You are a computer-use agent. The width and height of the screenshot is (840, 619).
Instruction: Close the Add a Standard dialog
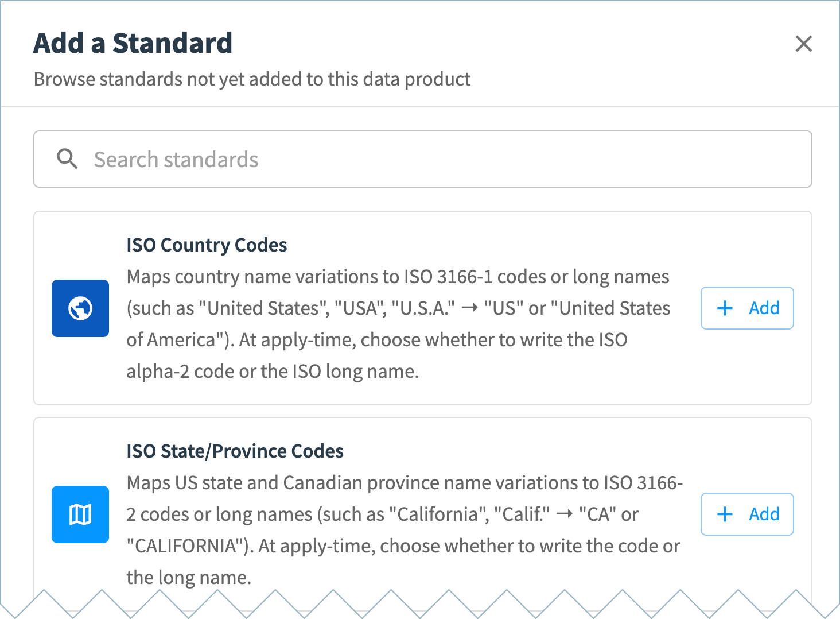click(x=803, y=44)
